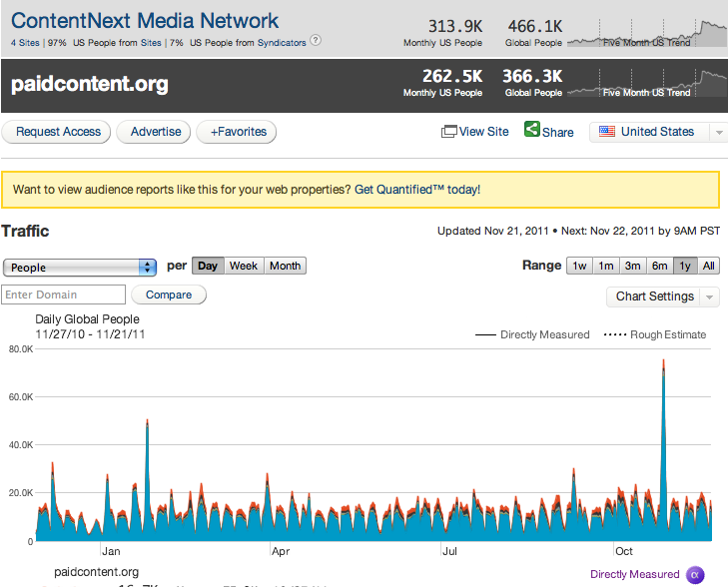Click the Oct axis label
Viewport: 728px width, 587px height.
(x=623, y=551)
